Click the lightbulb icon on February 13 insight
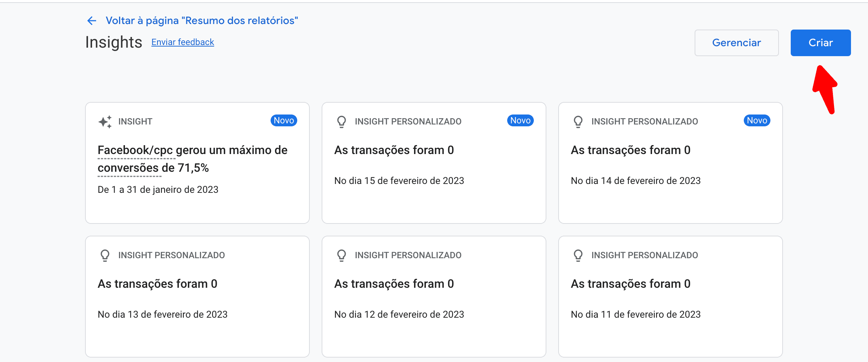 (x=105, y=255)
